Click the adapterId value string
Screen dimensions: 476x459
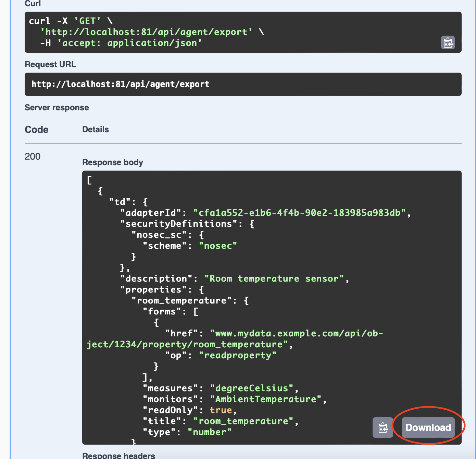(x=300, y=213)
